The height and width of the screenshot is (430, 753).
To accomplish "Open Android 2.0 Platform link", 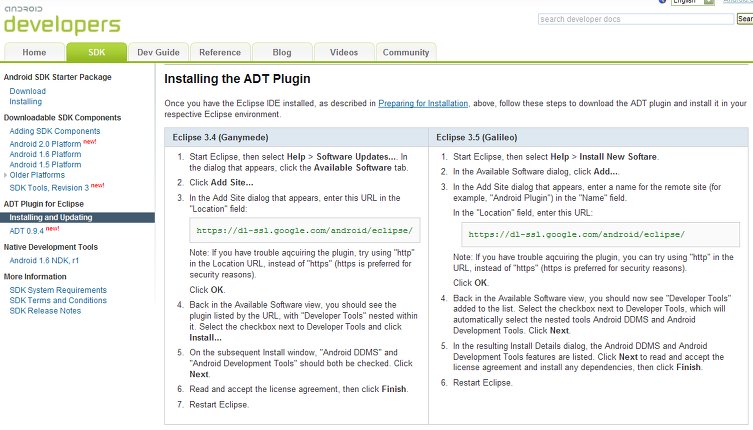I will coord(45,144).
